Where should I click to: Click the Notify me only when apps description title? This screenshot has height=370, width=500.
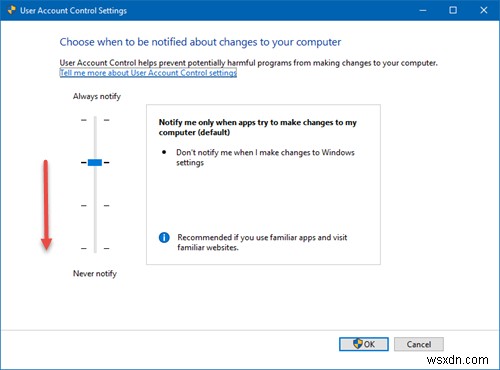258,127
